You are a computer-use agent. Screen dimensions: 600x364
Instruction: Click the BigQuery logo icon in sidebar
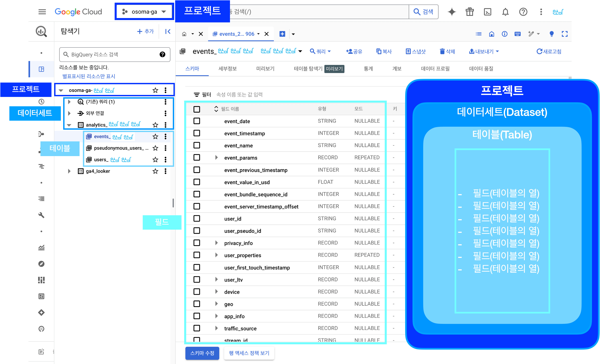41,31
